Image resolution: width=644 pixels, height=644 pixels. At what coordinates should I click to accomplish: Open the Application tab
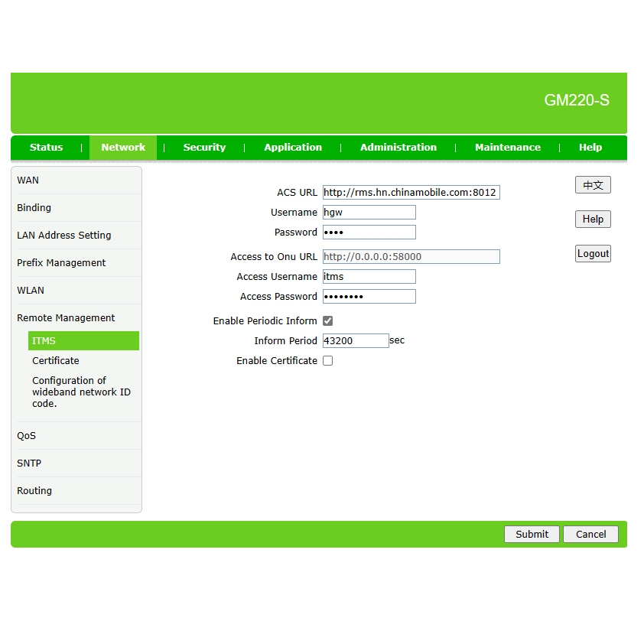coord(293,148)
